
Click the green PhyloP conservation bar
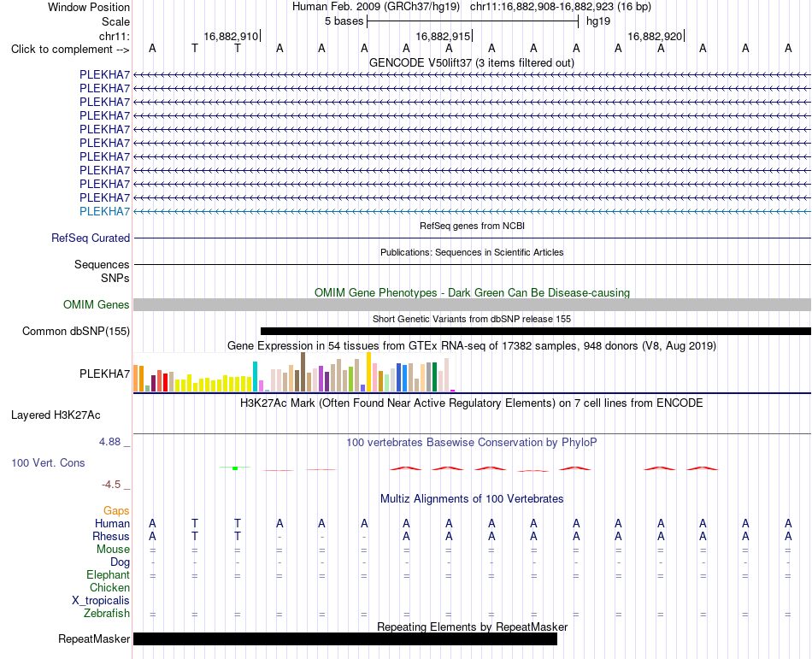click(235, 468)
